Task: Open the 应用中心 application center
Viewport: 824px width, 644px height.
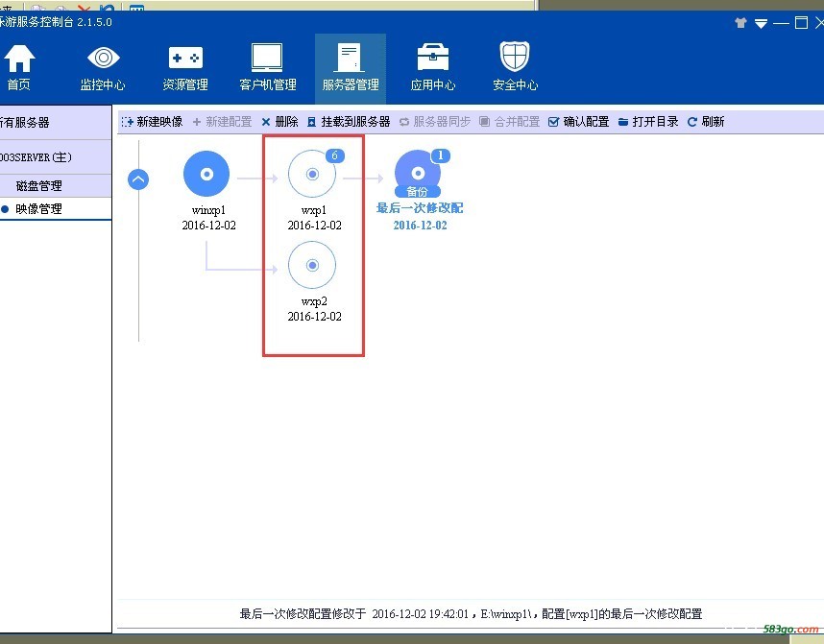Action: pyautogui.click(x=432, y=68)
